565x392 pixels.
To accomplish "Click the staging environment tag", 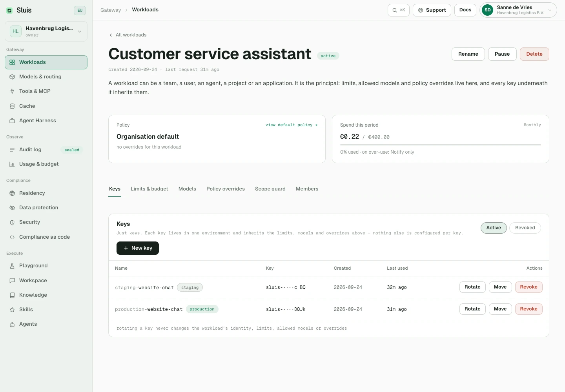I will coord(190,288).
